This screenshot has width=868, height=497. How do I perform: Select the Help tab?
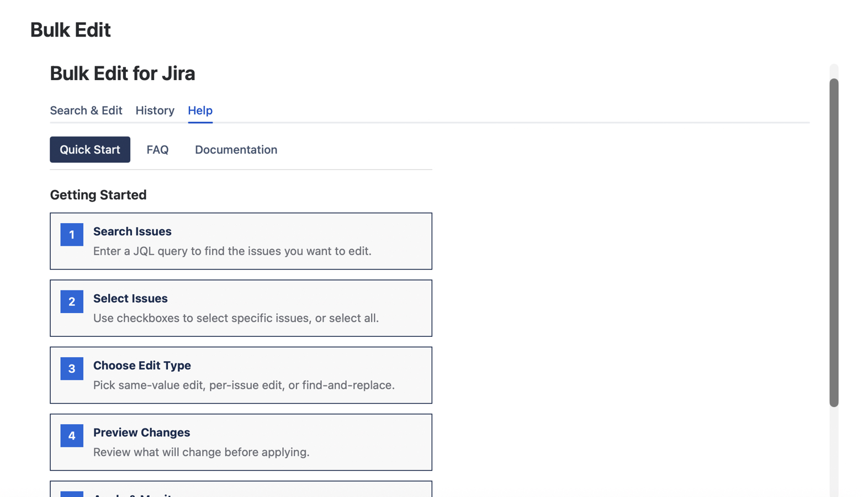pyautogui.click(x=200, y=110)
